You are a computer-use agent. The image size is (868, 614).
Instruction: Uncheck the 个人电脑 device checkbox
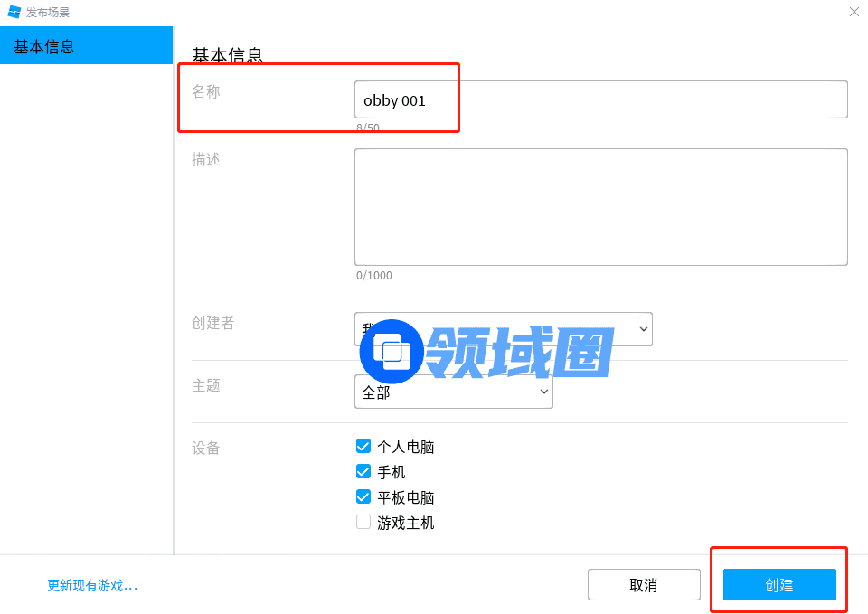(x=363, y=446)
